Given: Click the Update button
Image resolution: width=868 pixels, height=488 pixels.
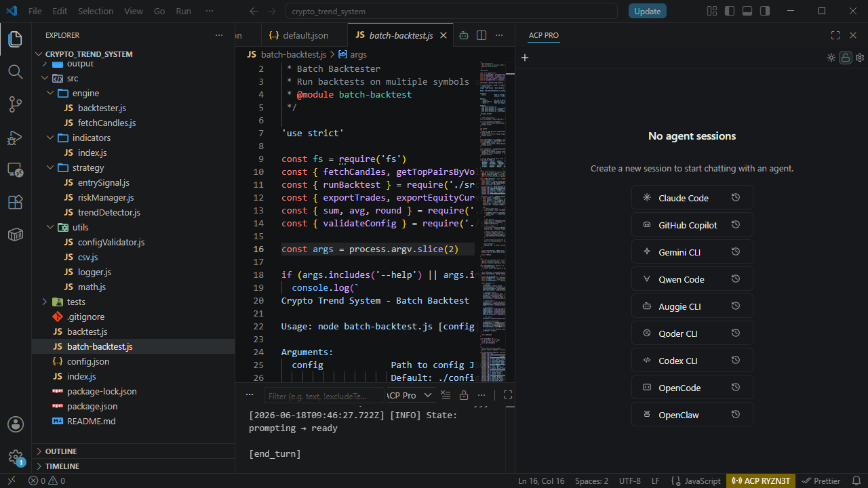Looking at the screenshot, I should pyautogui.click(x=648, y=11).
